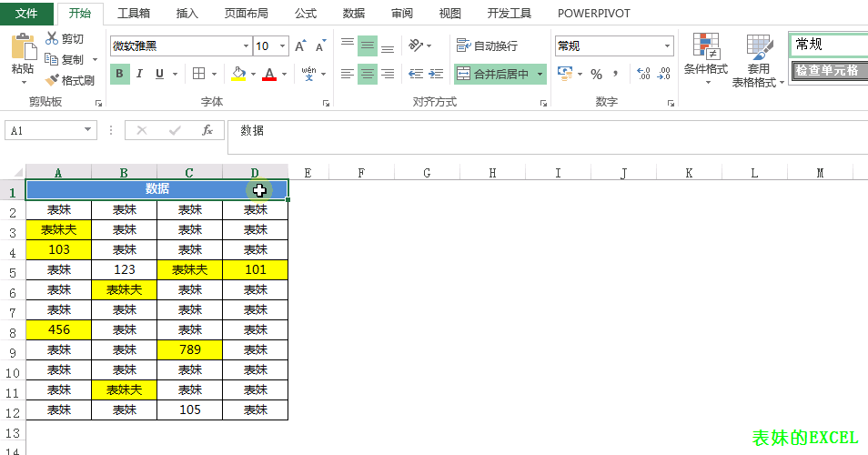Switch to the 公式 tab
This screenshot has width=868, height=455.
point(306,14)
